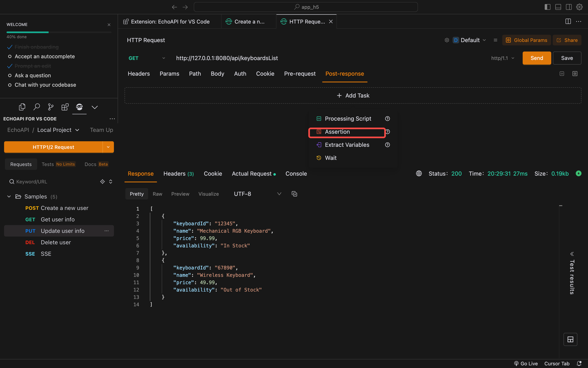
Task: Go forward with the right arrow
Action: pos(185,7)
